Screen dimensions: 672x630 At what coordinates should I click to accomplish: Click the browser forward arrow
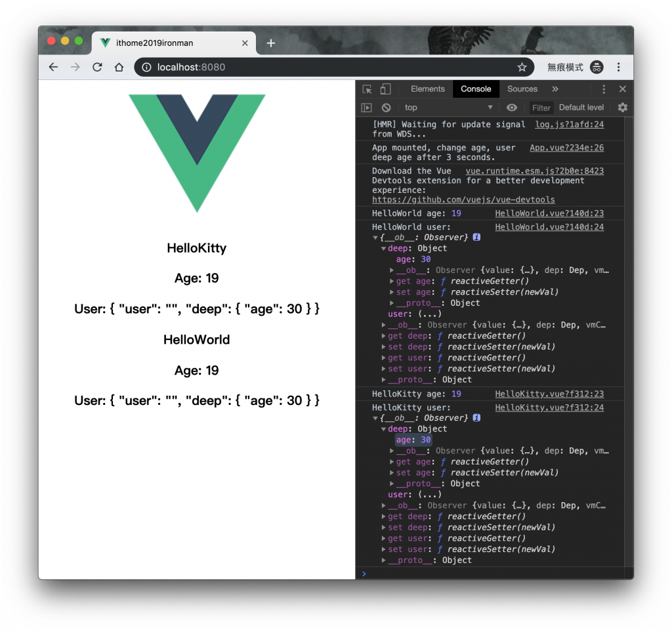(75, 68)
